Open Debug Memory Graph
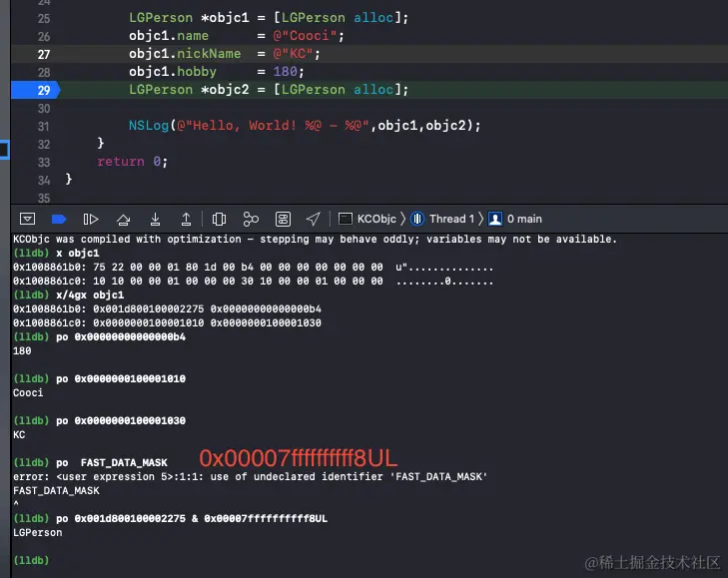 click(251, 219)
